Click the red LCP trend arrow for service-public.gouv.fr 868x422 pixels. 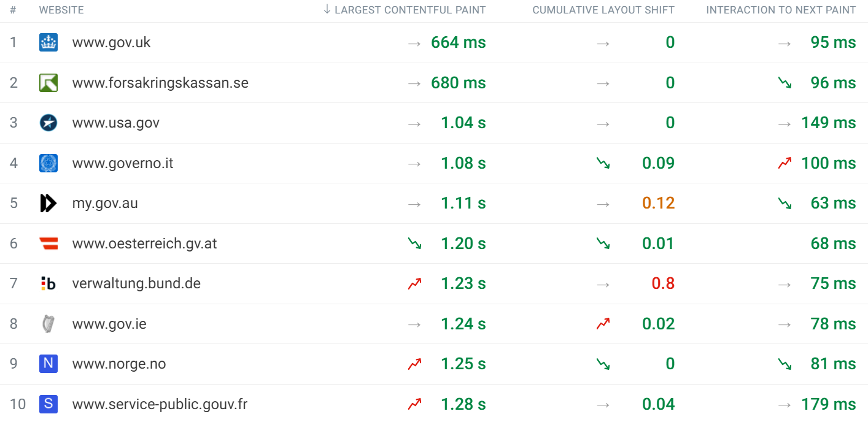tap(415, 404)
